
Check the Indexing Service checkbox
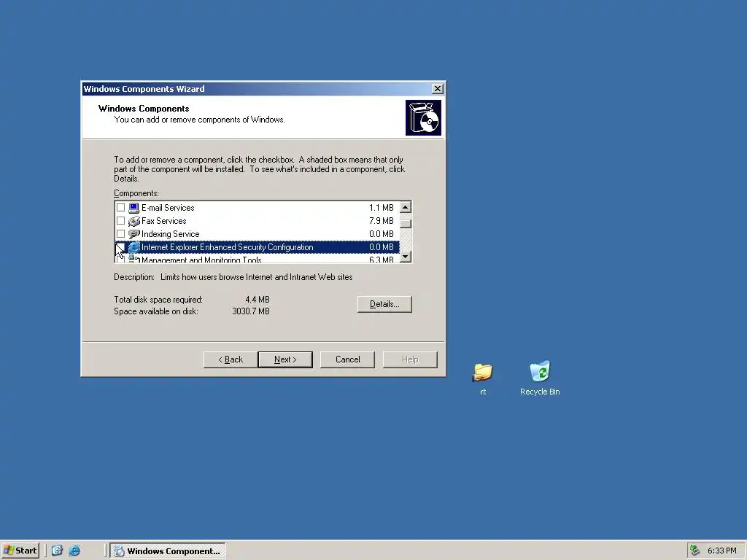click(120, 234)
